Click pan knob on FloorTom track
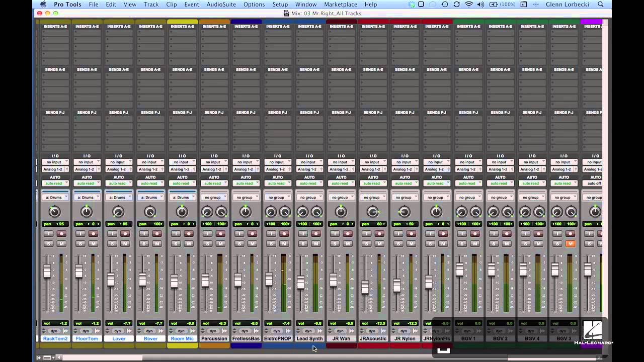Image resolution: width=644 pixels, height=362 pixels. point(87,212)
